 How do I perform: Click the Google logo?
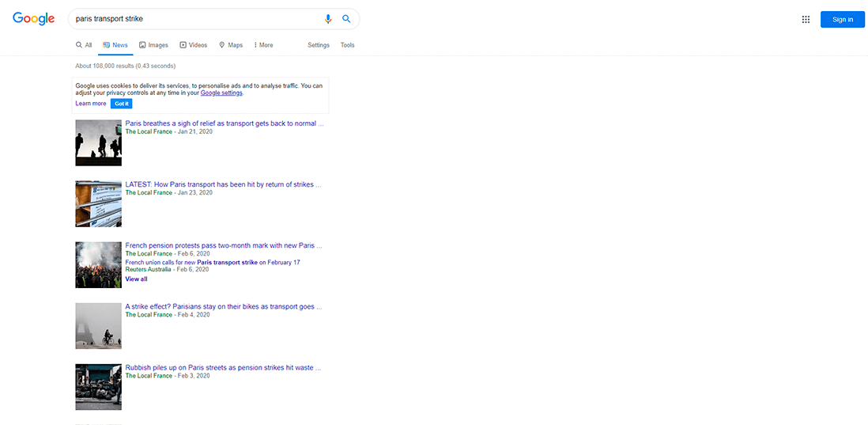tap(34, 19)
